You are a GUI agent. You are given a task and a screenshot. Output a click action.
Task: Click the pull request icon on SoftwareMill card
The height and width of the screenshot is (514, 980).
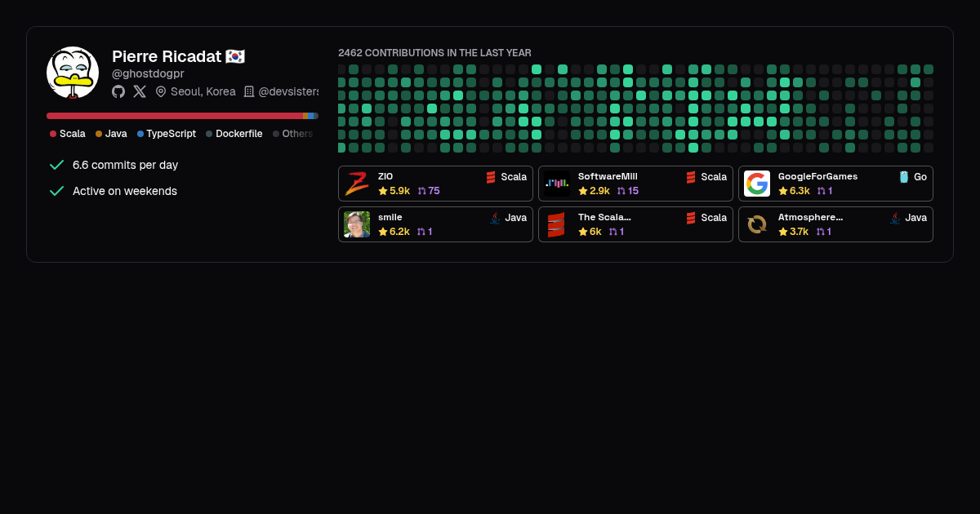point(621,191)
